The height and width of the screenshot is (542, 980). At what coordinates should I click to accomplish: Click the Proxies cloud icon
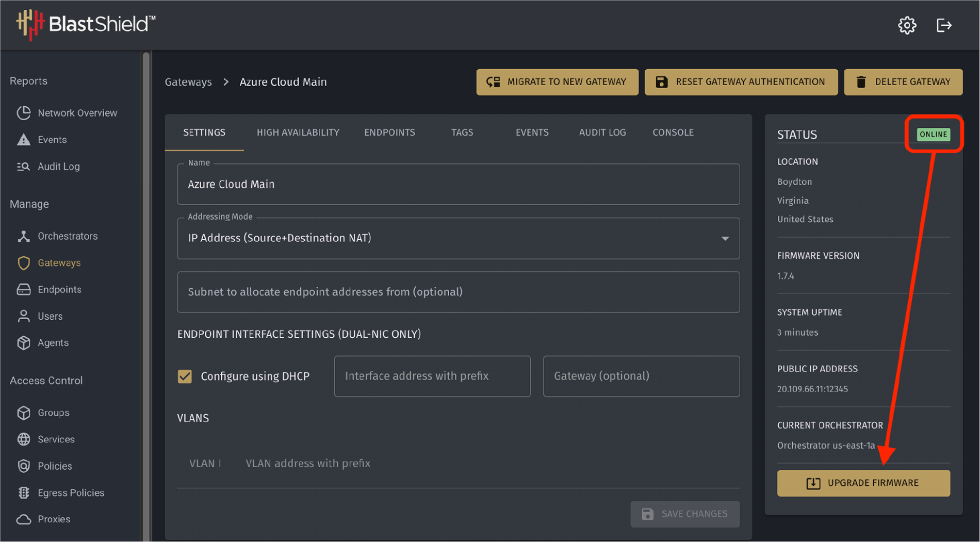24,519
